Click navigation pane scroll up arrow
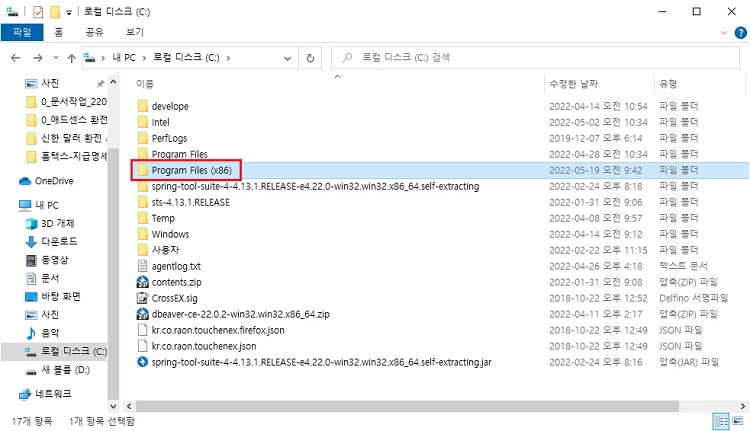The width and height of the screenshot is (750, 431). tap(113, 82)
